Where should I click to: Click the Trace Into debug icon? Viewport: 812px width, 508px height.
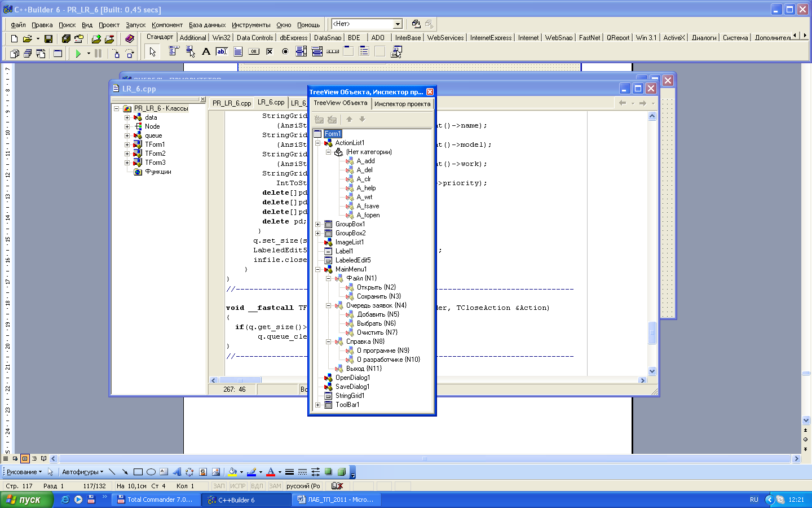coord(116,54)
